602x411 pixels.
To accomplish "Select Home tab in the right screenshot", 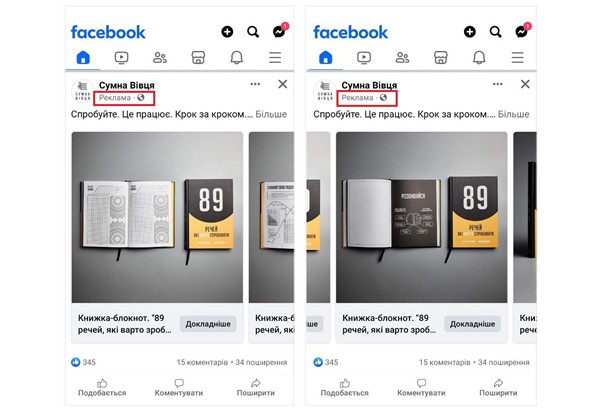I will click(x=326, y=58).
